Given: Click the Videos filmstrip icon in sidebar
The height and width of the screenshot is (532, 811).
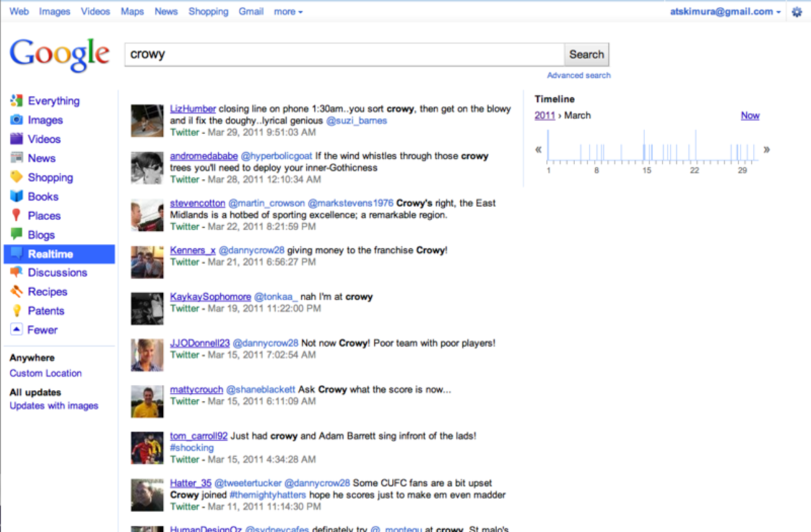Looking at the screenshot, I should tap(17, 138).
